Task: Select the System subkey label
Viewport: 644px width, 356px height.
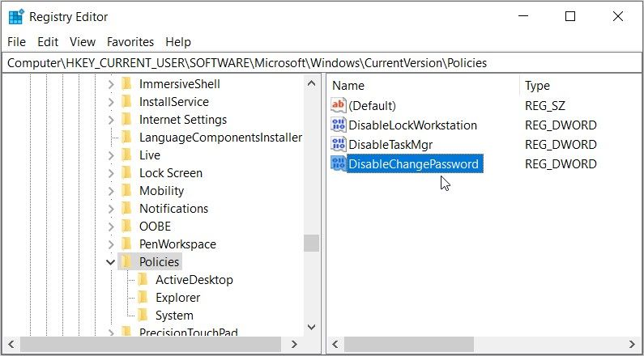Action: 174,316
